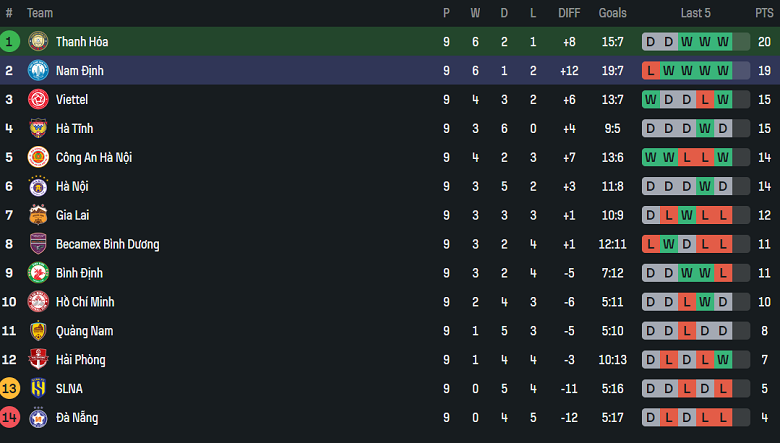Open the Quảng Nam team page
The height and width of the screenshot is (443, 780).
(x=84, y=331)
